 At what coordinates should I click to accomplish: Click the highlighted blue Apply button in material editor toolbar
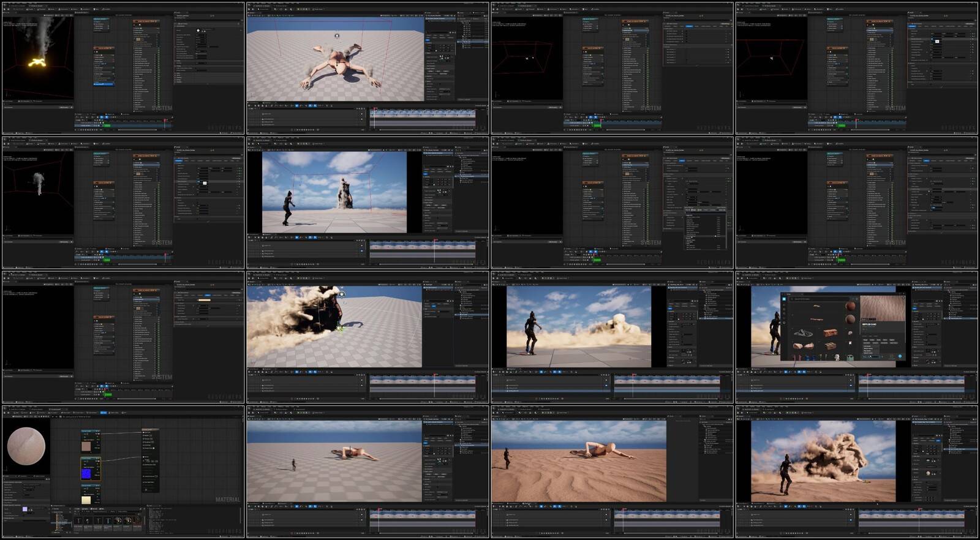[104, 413]
